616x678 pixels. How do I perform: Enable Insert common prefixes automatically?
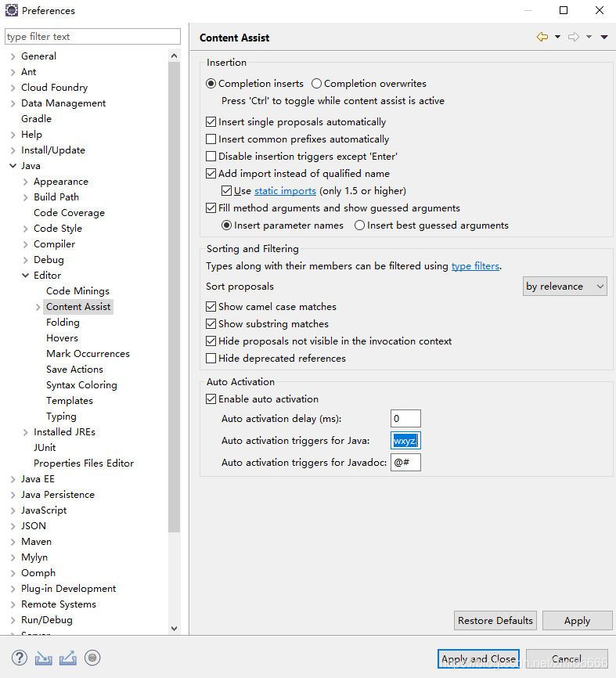coord(211,139)
